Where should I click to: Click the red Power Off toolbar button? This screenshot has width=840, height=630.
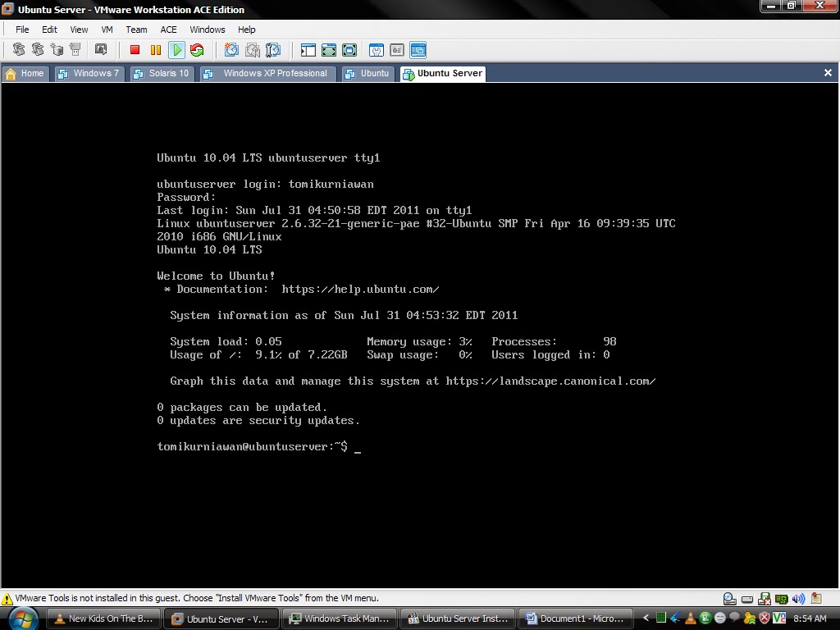coord(135,50)
